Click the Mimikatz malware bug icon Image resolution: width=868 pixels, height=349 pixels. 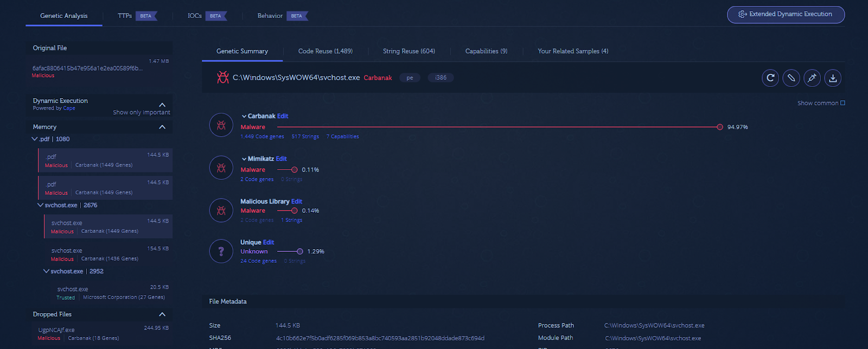(x=221, y=168)
